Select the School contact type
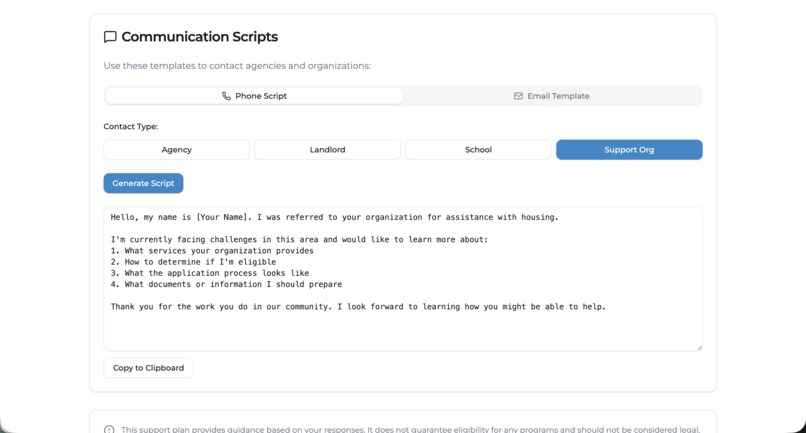The image size is (806, 433). tap(478, 150)
